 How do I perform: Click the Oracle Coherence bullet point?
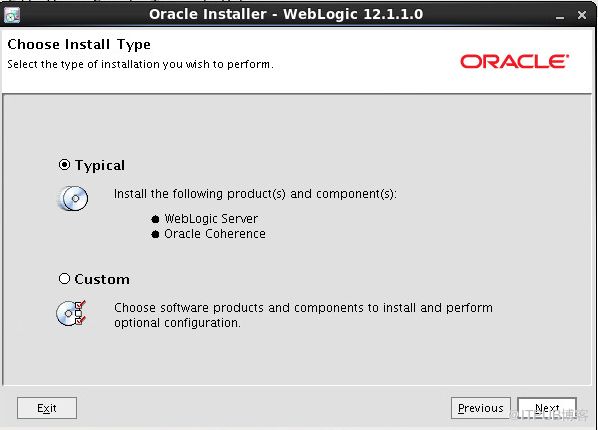pyautogui.click(x=155, y=234)
